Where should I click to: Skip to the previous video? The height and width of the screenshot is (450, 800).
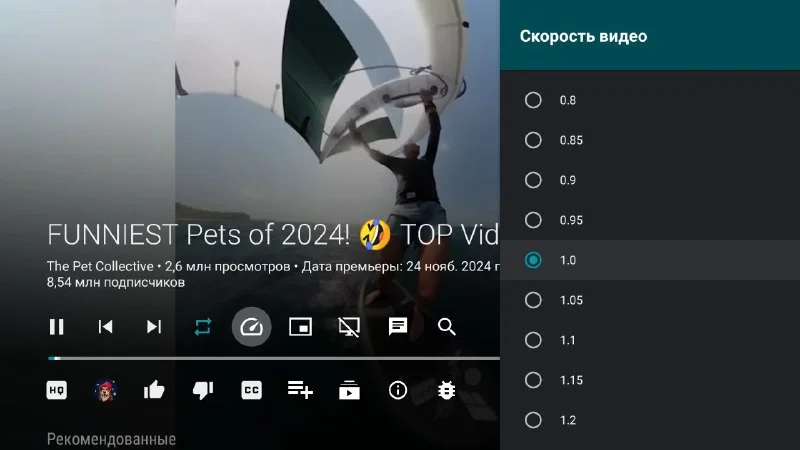click(x=105, y=326)
